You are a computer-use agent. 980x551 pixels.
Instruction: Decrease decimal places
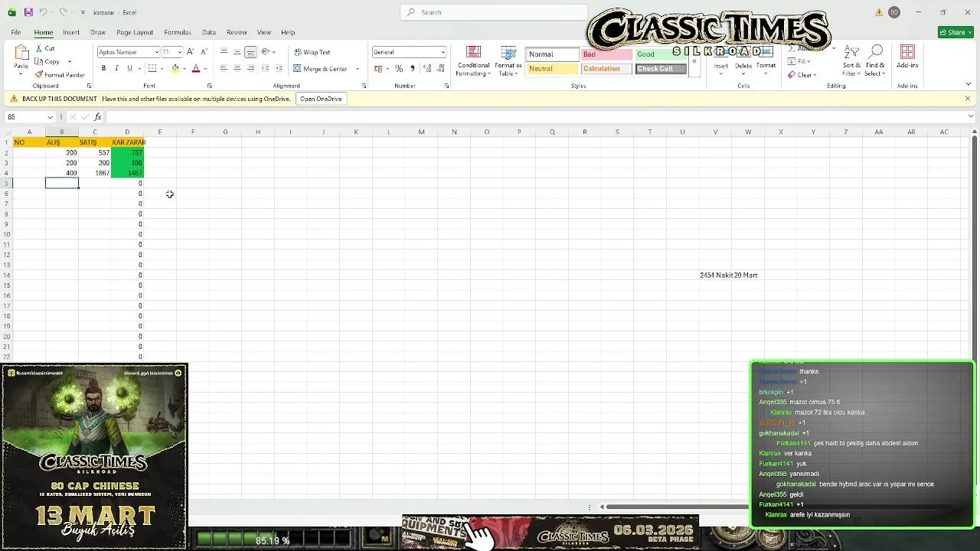point(440,68)
